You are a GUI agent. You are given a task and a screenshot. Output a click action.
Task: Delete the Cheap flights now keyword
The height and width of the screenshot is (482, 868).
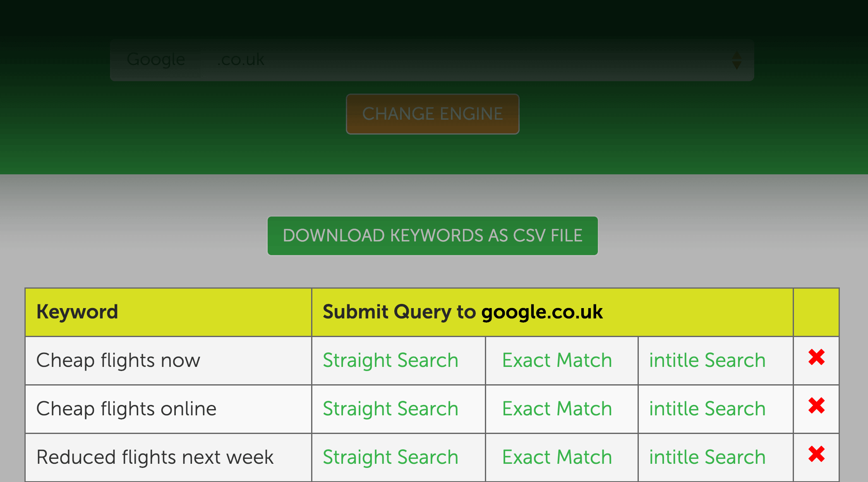pyautogui.click(x=816, y=357)
